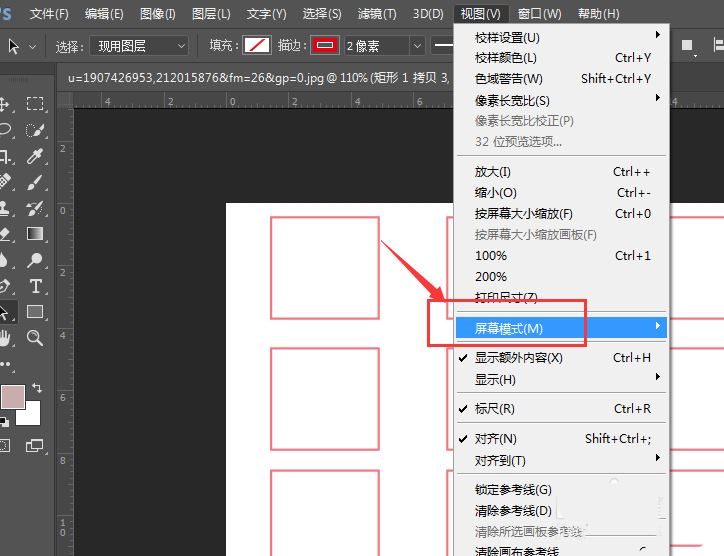Open the red Stroke color swatch
The height and width of the screenshot is (556, 724).
pyautogui.click(x=325, y=45)
